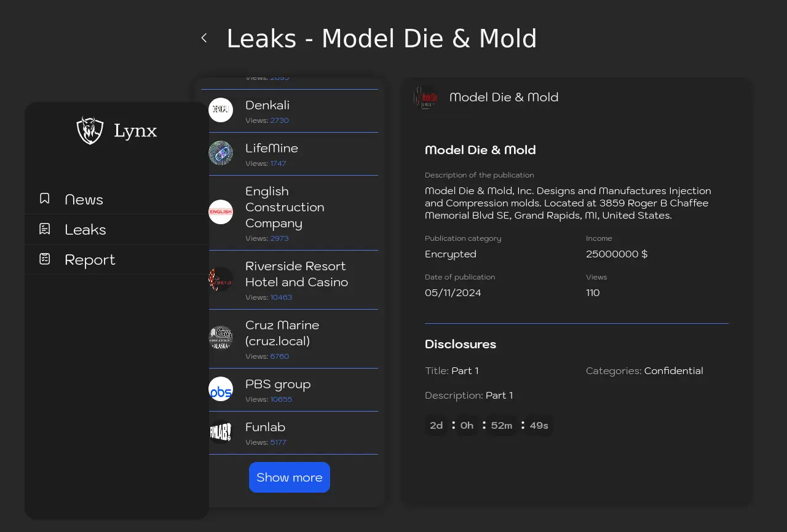Click the blue PBS group logo
Viewport: 787px width, 532px height.
[x=221, y=389]
